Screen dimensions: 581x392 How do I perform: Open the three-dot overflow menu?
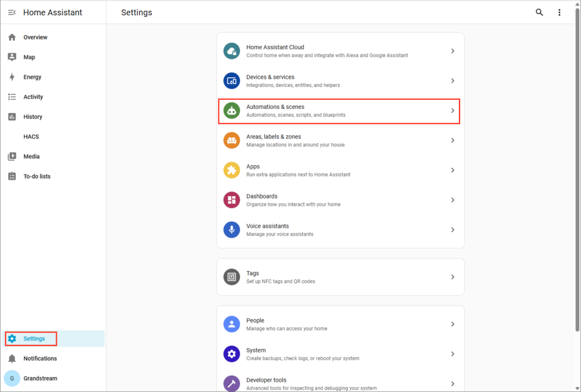click(559, 12)
